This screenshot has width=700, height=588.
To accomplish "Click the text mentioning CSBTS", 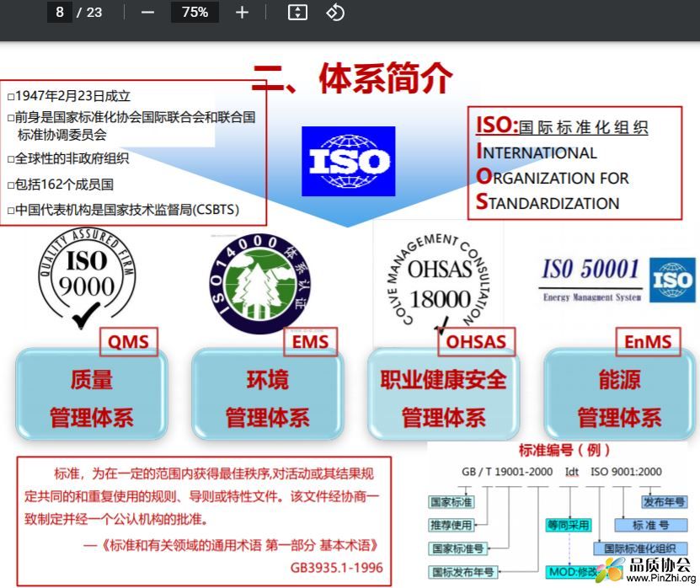I will pyautogui.click(x=127, y=210).
